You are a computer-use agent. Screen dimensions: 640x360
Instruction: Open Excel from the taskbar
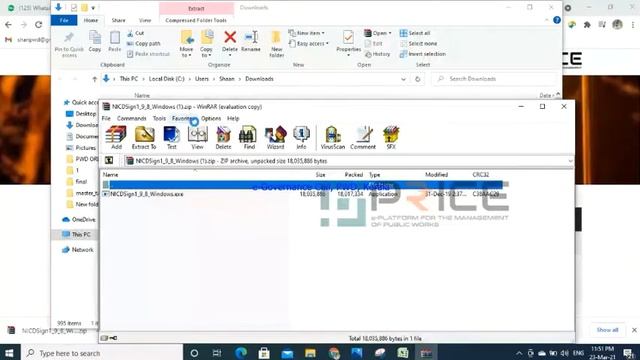point(403,353)
